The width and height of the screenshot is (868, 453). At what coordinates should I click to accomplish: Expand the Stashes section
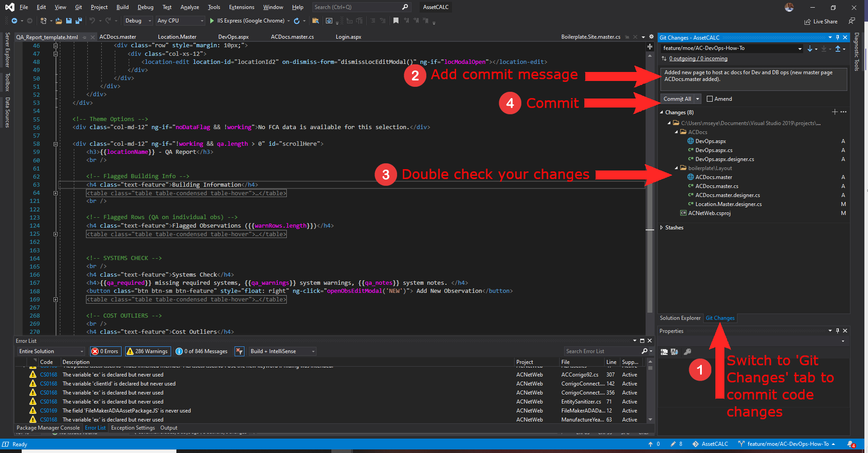[661, 228]
